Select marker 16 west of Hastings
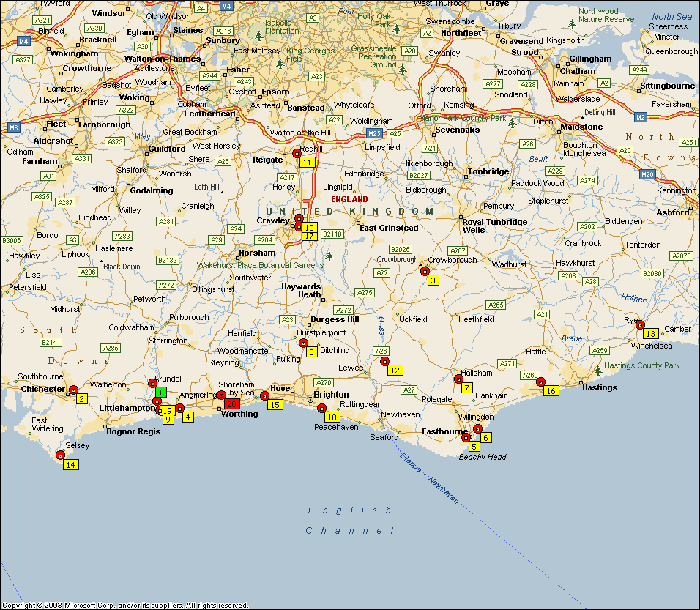Screen dimensions: 700x610 (551, 391)
